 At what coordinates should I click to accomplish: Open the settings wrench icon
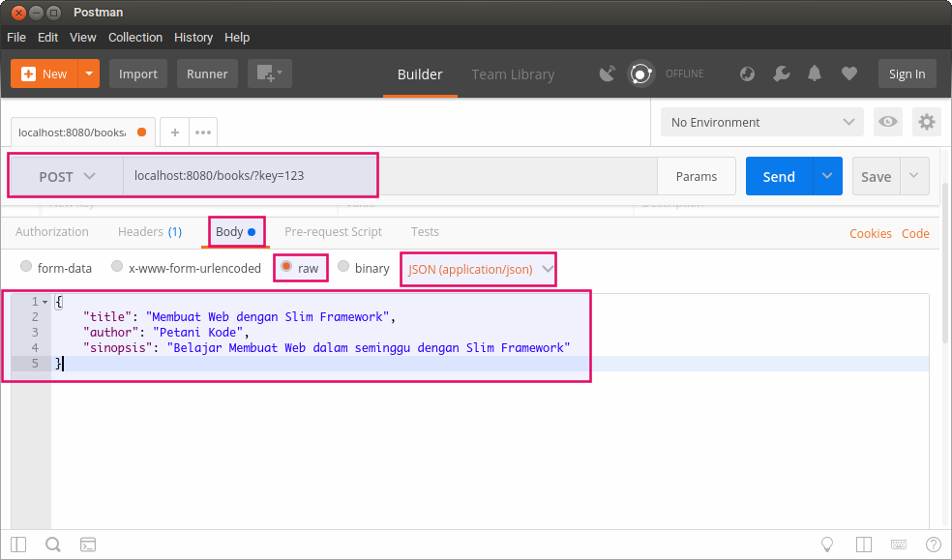coord(782,74)
